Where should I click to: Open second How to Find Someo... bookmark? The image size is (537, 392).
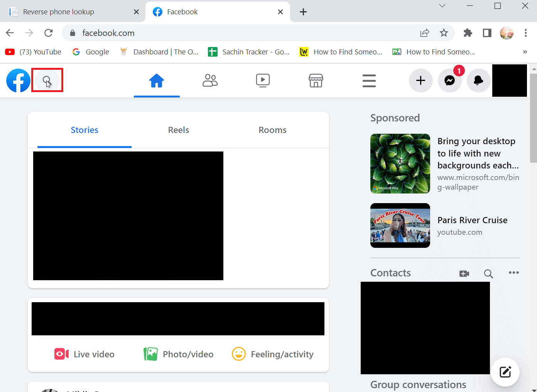434,52
